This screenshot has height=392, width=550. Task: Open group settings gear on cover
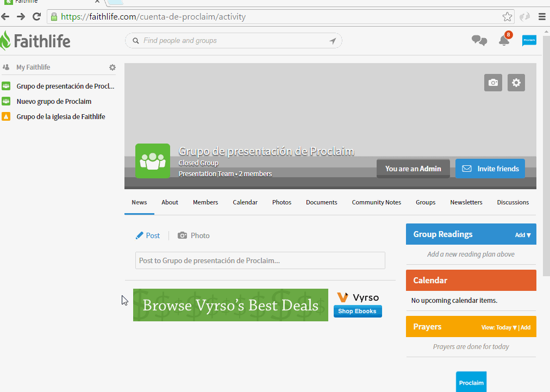pos(516,83)
